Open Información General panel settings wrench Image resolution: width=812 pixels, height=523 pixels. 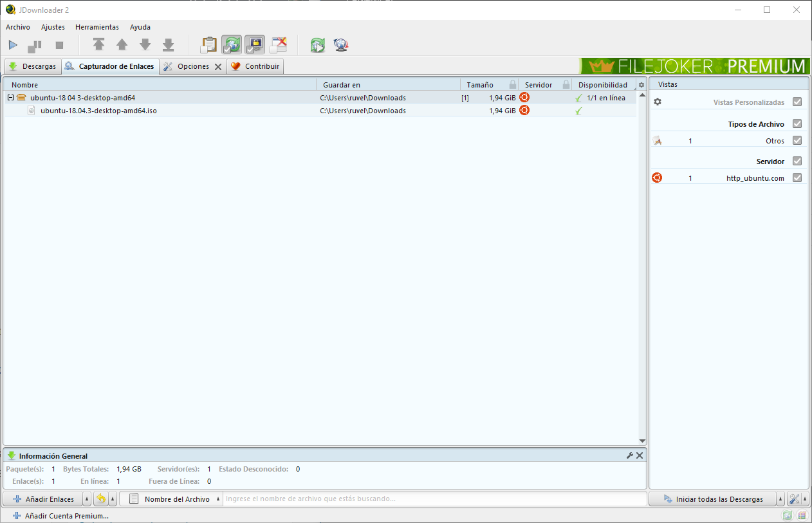[630, 455]
